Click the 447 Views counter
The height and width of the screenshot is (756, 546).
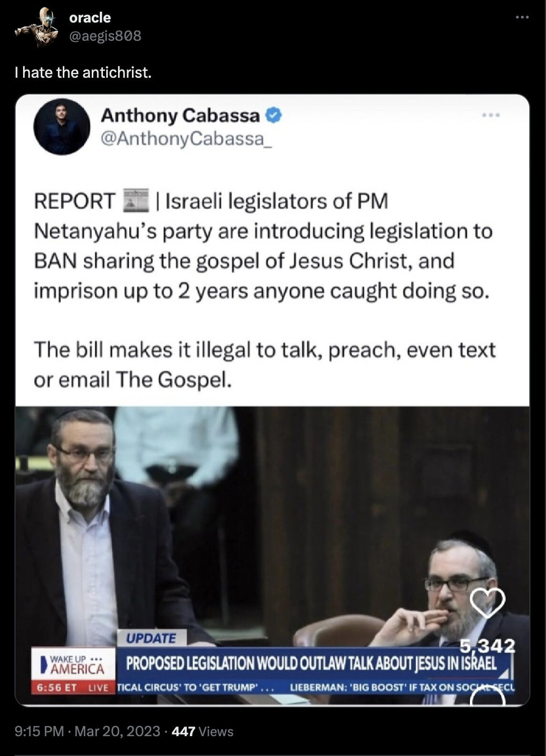click(x=203, y=731)
